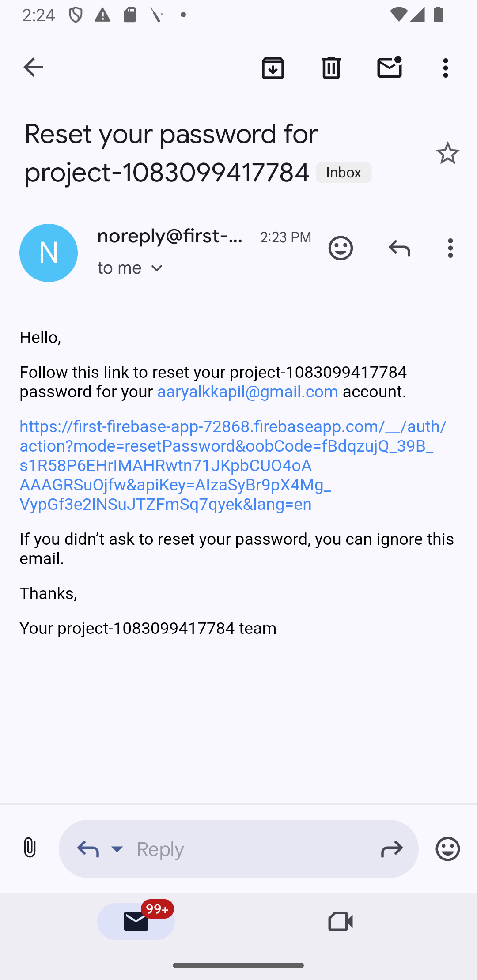This screenshot has height=980, width=477.
Task: Open the firebaseapp reset password link
Action: point(233,465)
